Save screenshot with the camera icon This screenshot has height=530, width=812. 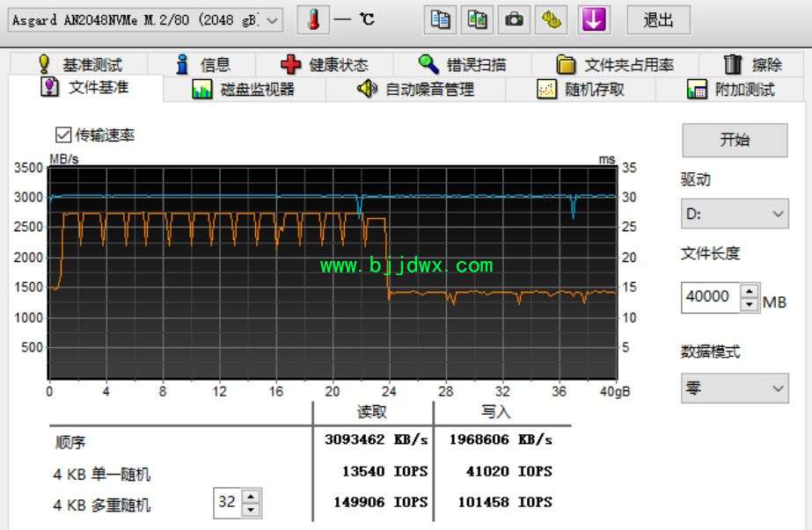pyautogui.click(x=514, y=20)
